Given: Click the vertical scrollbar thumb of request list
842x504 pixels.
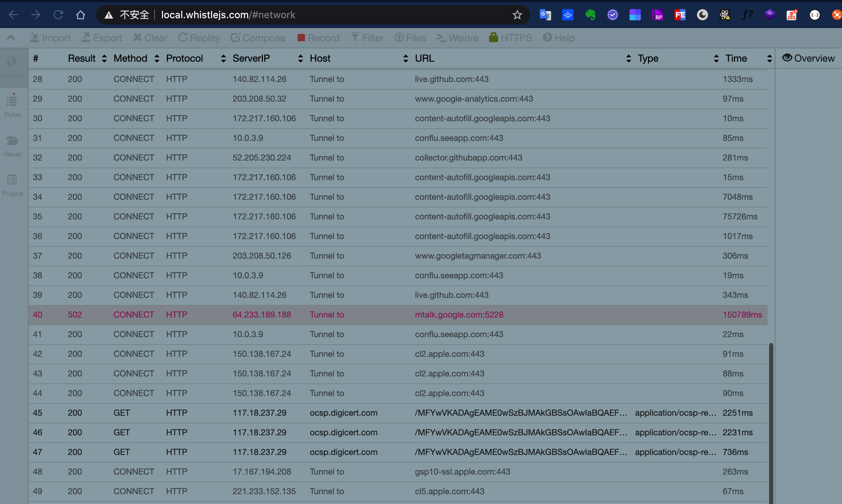Looking at the screenshot, I should 771,421.
